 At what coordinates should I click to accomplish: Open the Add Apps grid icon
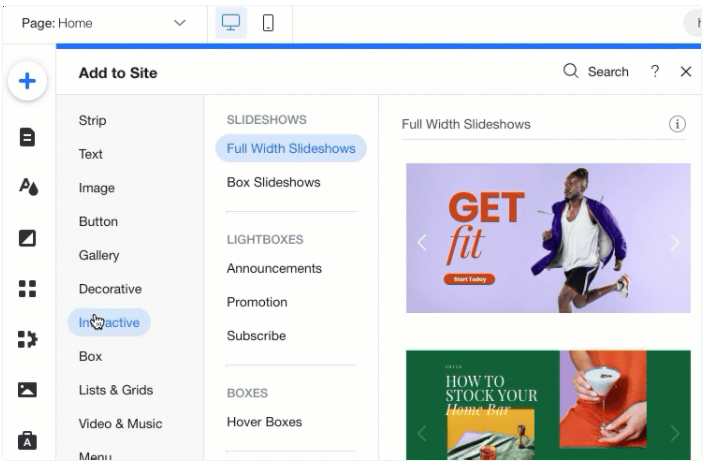pyautogui.click(x=28, y=289)
